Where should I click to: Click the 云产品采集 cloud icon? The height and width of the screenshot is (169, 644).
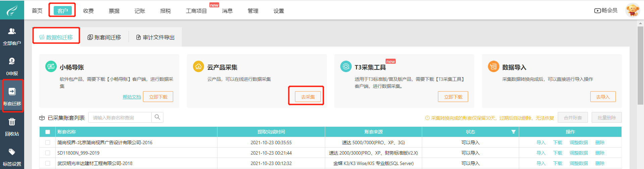pyautogui.click(x=198, y=66)
